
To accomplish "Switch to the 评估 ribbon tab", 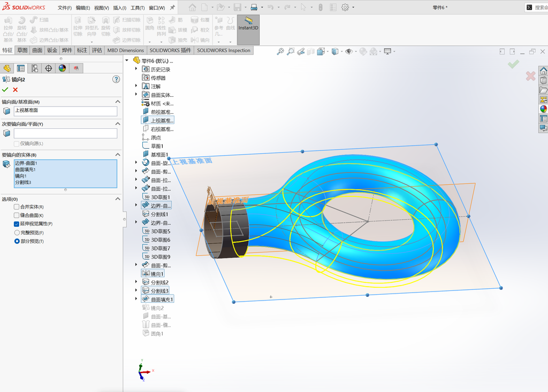I will point(97,50).
